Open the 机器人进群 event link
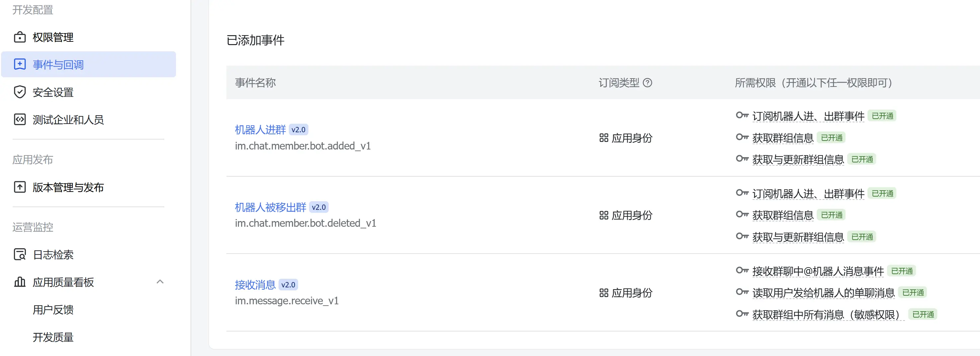 pyautogui.click(x=260, y=130)
